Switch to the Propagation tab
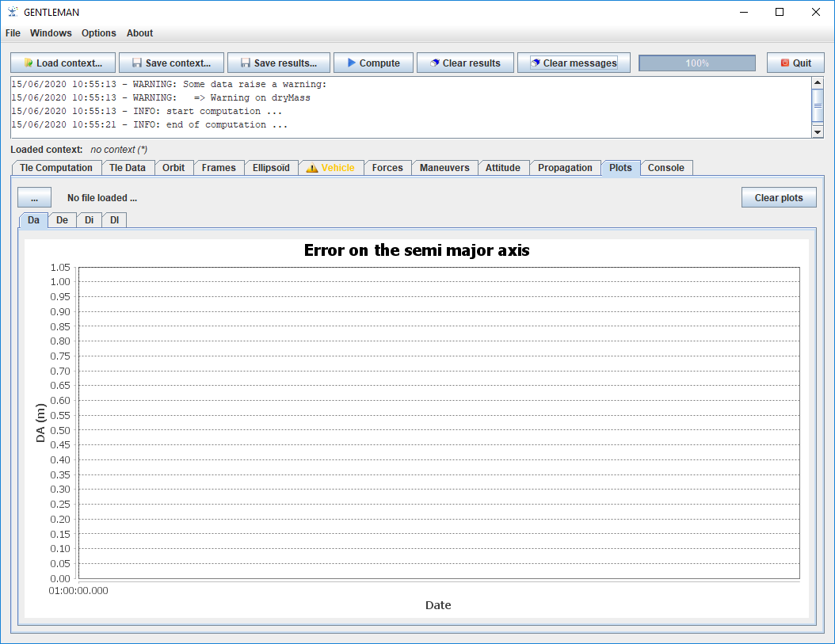Screen dimensions: 835x644 point(565,168)
